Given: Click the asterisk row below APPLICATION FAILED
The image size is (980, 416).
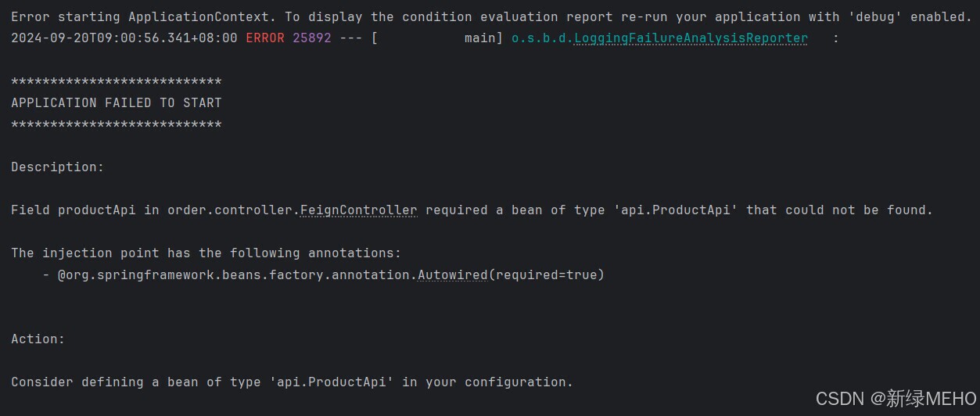Looking at the screenshot, I should pos(117,125).
